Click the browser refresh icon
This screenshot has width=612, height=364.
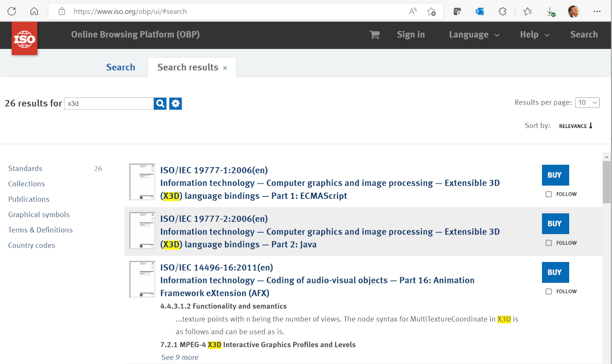[11, 11]
